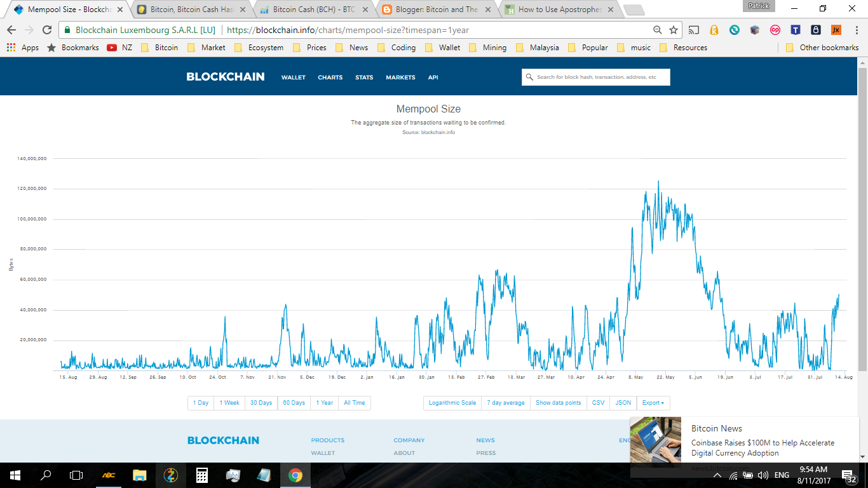
Task: Click the red circular extension icon
Action: [775, 30]
